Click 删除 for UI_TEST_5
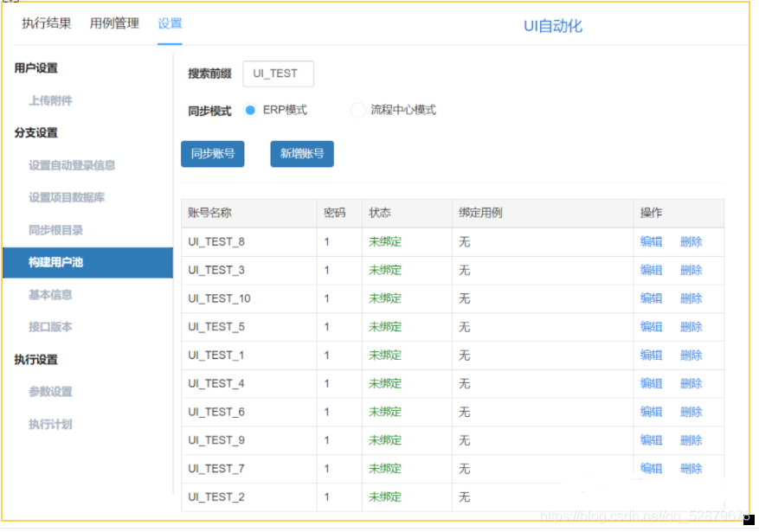This screenshot has width=759, height=532. 691,327
